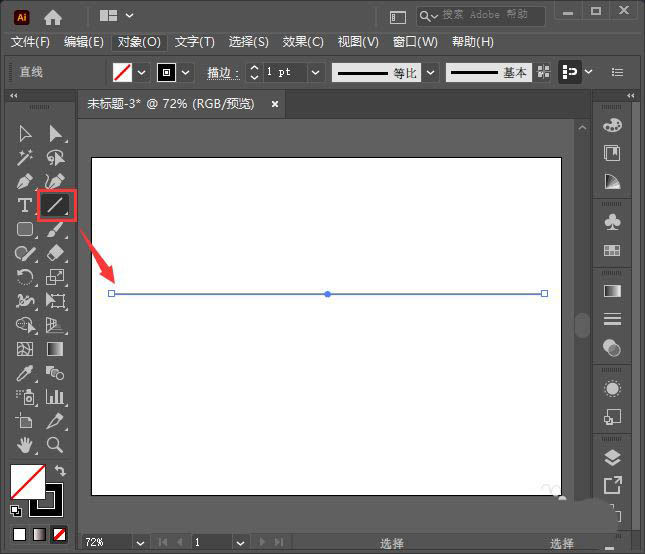Select the Paintbrush tool
The height and width of the screenshot is (554, 645).
56,229
